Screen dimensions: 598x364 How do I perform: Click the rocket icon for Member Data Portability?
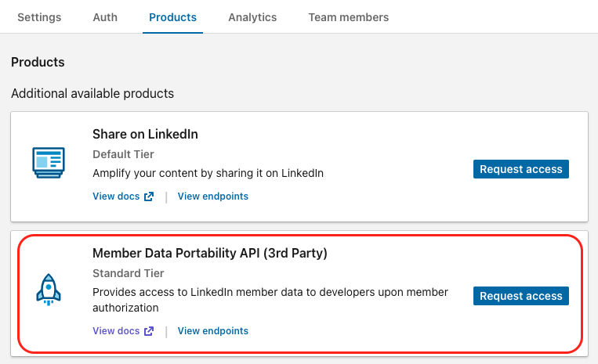(49, 288)
